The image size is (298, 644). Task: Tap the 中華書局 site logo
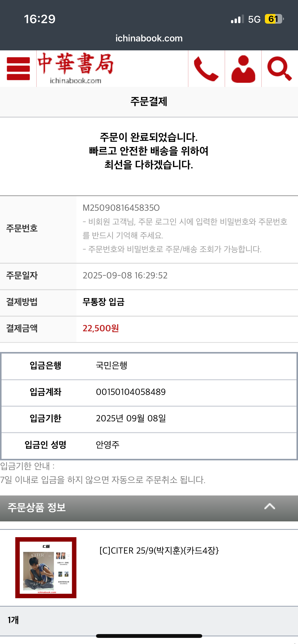(75, 68)
